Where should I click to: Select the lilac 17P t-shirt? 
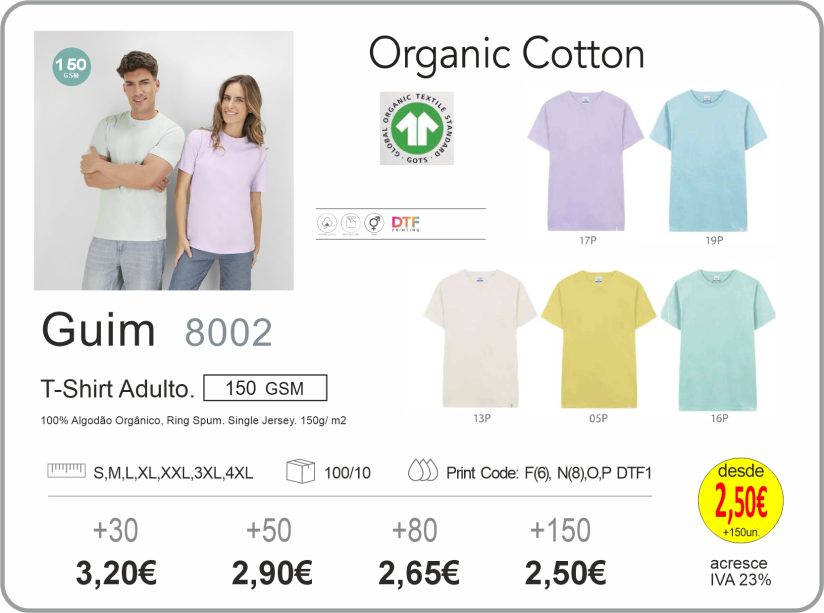(585, 160)
